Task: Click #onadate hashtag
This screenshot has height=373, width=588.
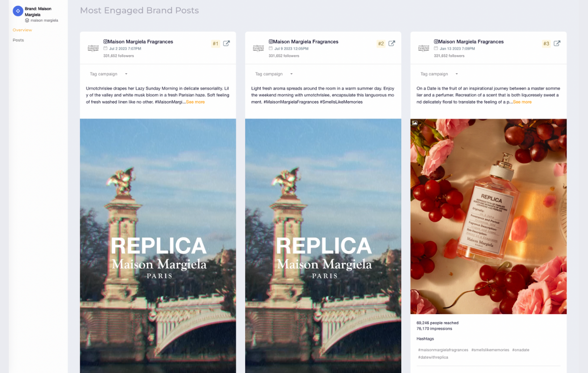Action: (x=520, y=350)
